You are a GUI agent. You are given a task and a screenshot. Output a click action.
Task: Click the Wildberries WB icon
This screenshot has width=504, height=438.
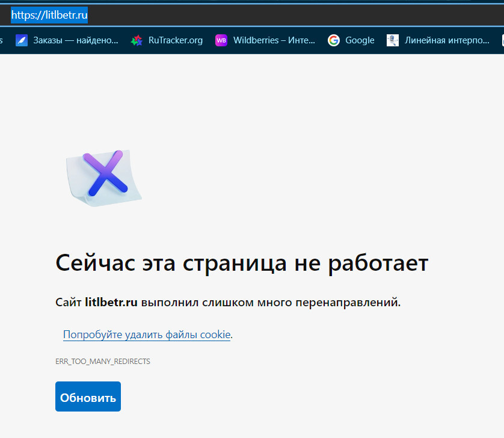pos(221,40)
